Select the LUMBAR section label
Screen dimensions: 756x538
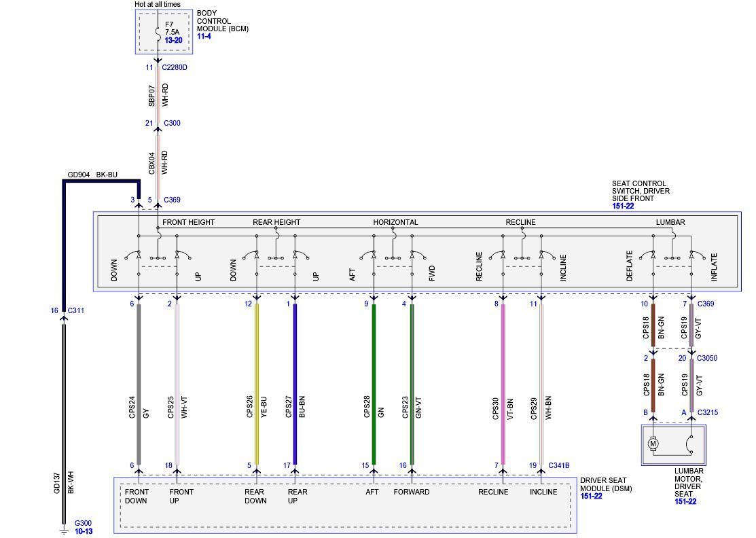coord(670,222)
